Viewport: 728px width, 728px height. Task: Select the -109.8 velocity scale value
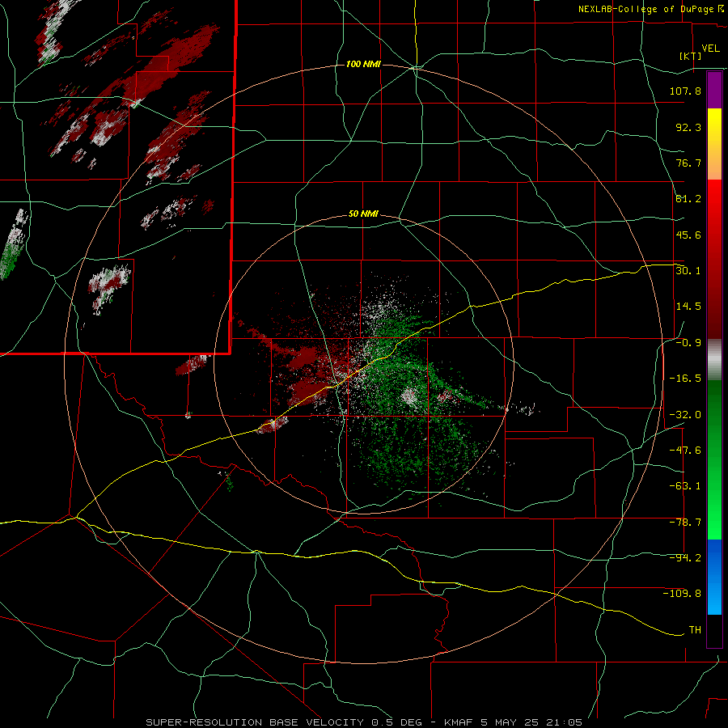pos(682,594)
